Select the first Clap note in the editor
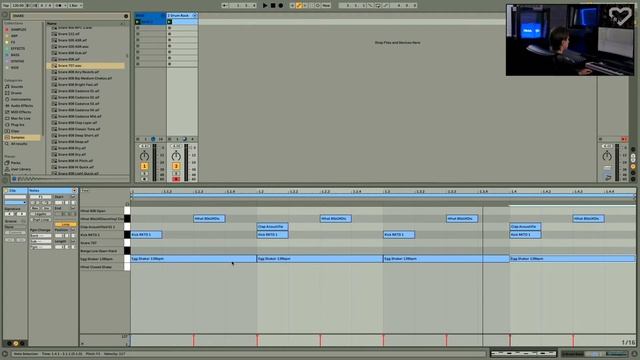Screen dimensions: 640x360 pyautogui.click(x=273, y=227)
